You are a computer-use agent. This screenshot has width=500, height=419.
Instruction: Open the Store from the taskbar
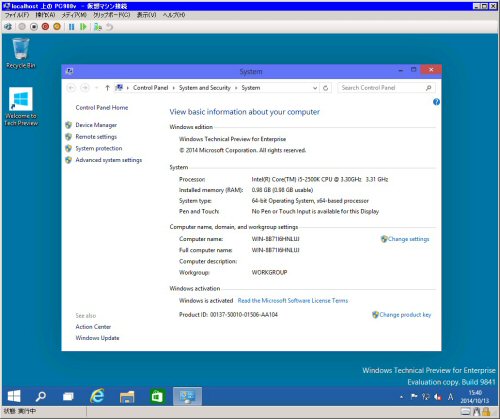[157, 396]
